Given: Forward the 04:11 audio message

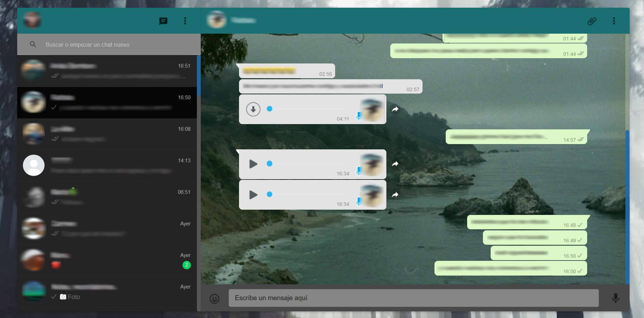Looking at the screenshot, I should pos(395,109).
